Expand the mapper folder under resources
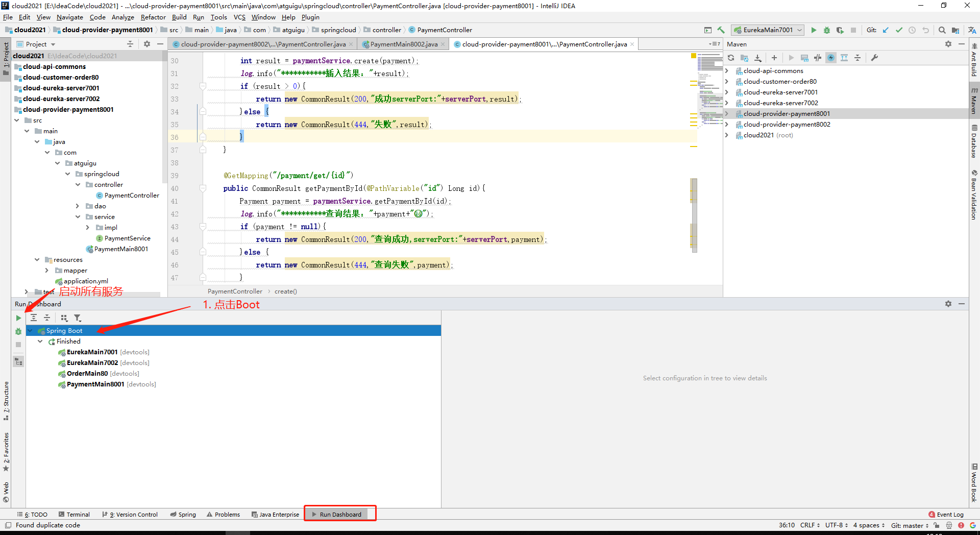The height and width of the screenshot is (535, 980). point(47,271)
